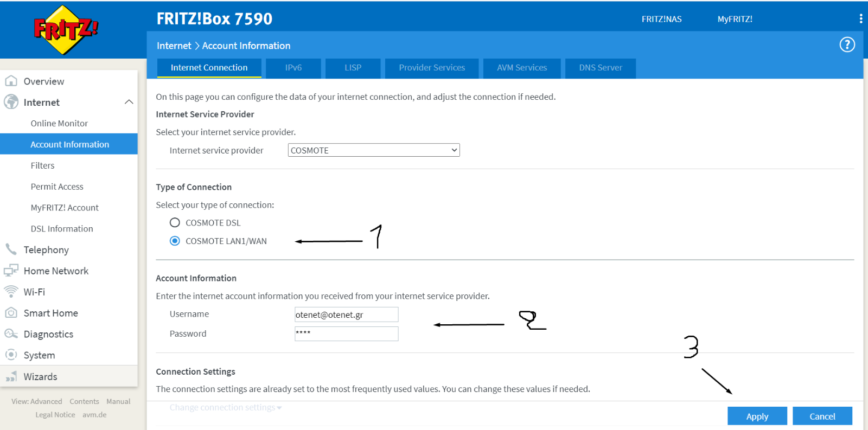Screen dimensions: 868x430
Task: Select the COSMOTE DSL radio button
Action: pyautogui.click(x=175, y=223)
